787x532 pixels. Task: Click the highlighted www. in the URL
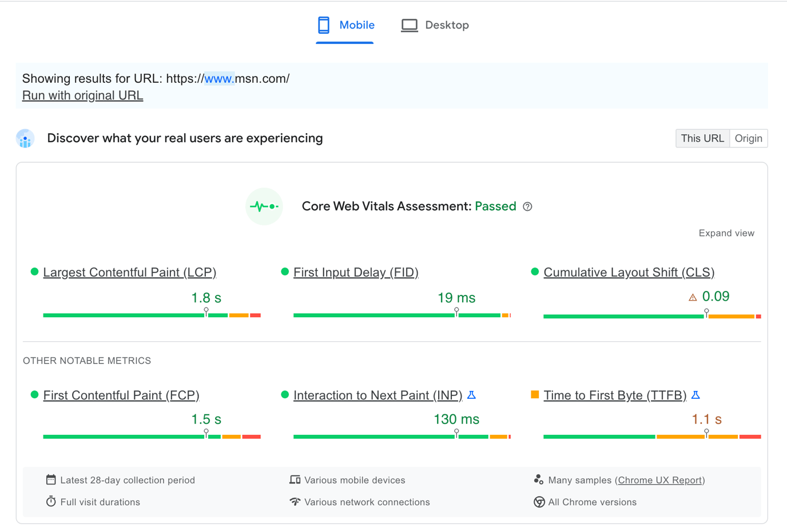pos(219,79)
